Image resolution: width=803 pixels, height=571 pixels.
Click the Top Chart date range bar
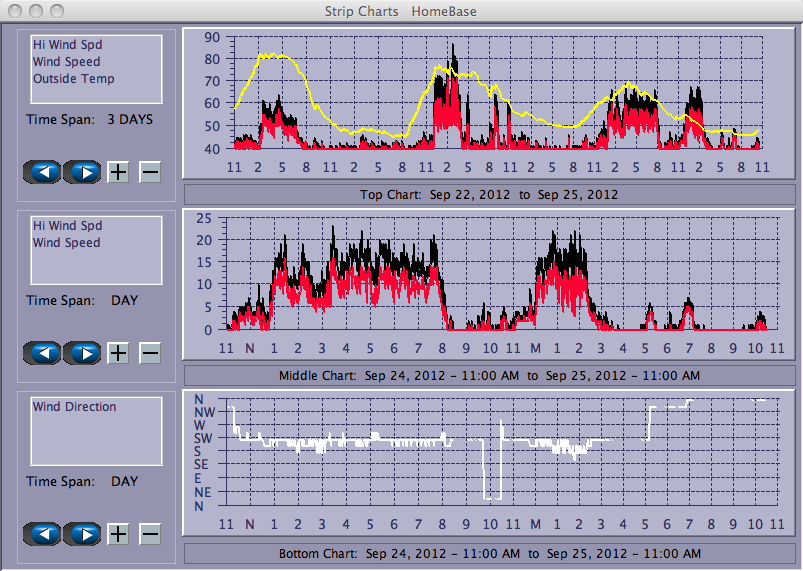488,194
